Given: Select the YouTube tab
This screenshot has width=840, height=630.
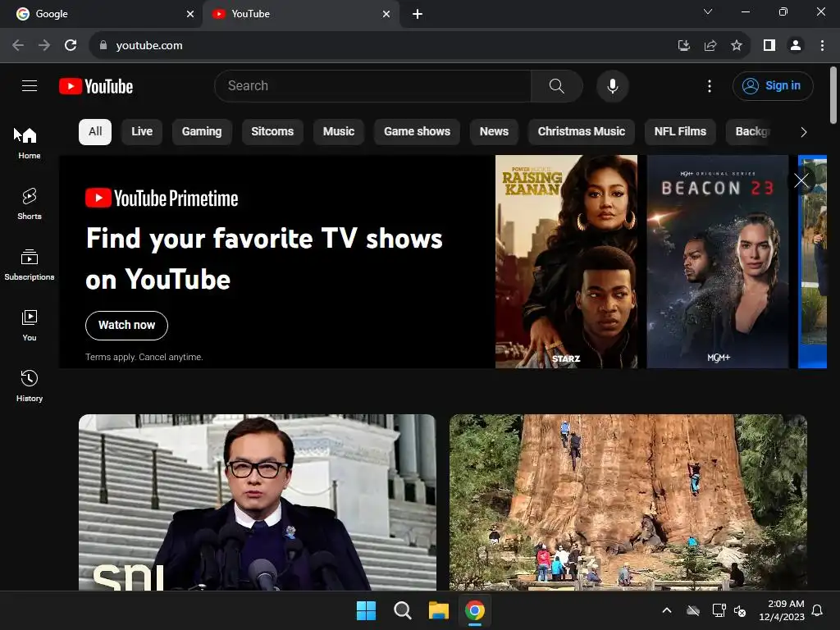Looking at the screenshot, I should pyautogui.click(x=300, y=14).
